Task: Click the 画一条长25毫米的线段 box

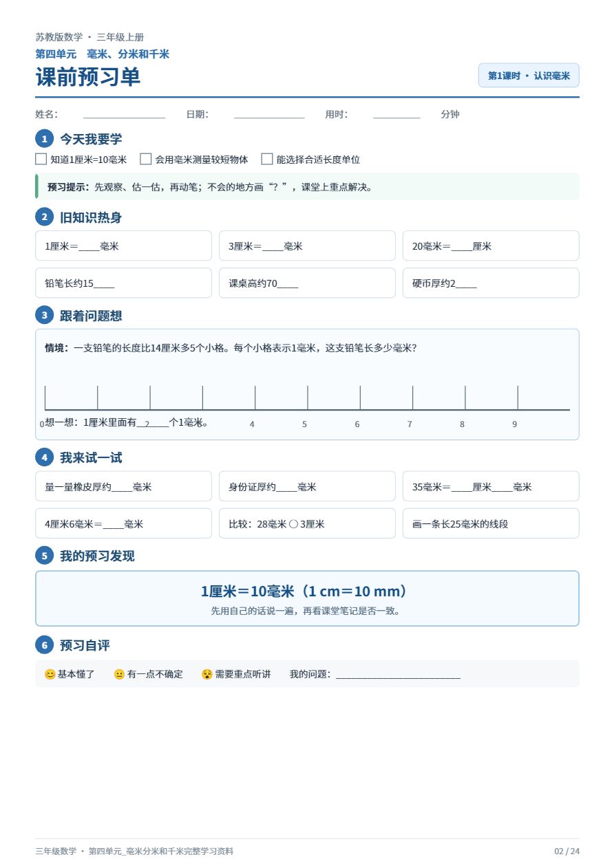Action: pos(491,523)
